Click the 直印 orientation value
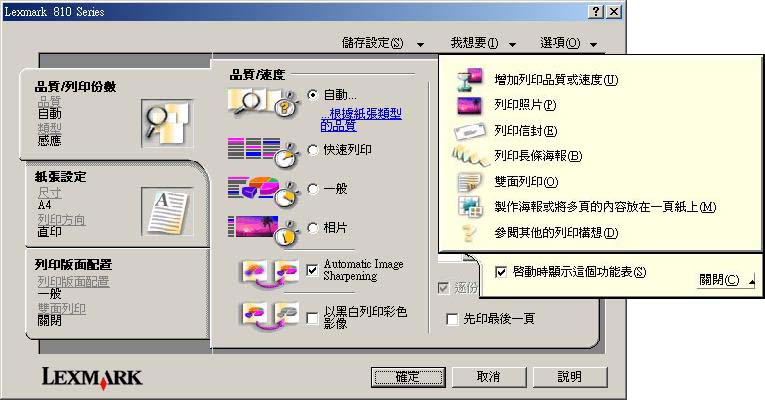Image resolution: width=765 pixels, height=400 pixels. tap(49, 232)
